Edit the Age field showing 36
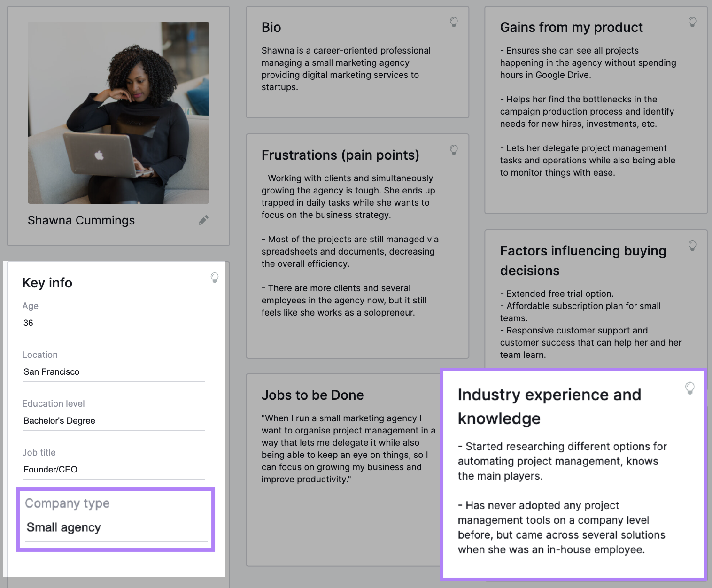The image size is (712, 588). pyautogui.click(x=113, y=323)
